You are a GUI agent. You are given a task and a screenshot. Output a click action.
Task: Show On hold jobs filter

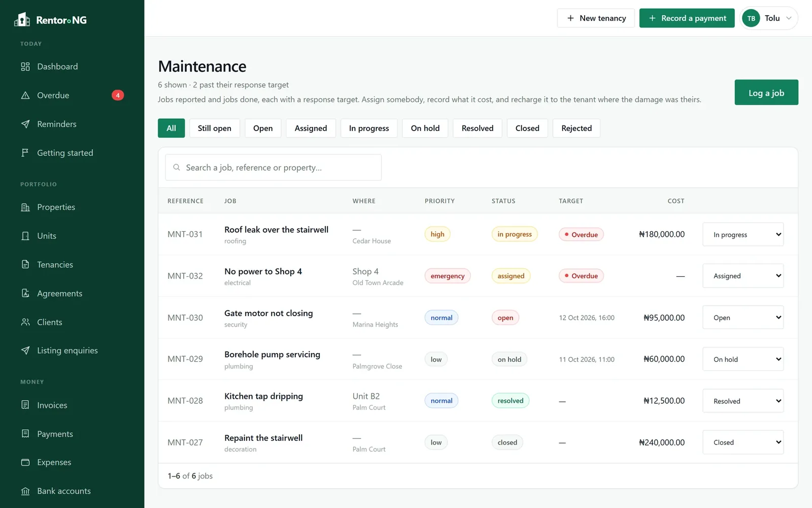pos(425,128)
